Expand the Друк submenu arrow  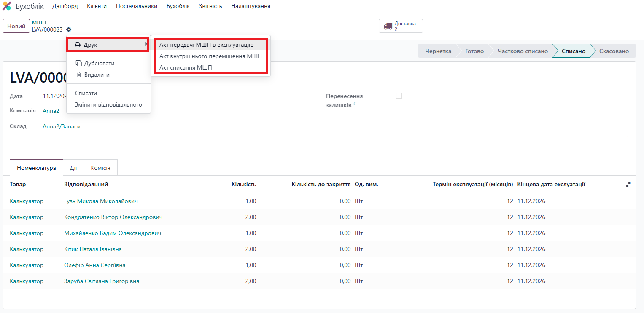tap(146, 44)
